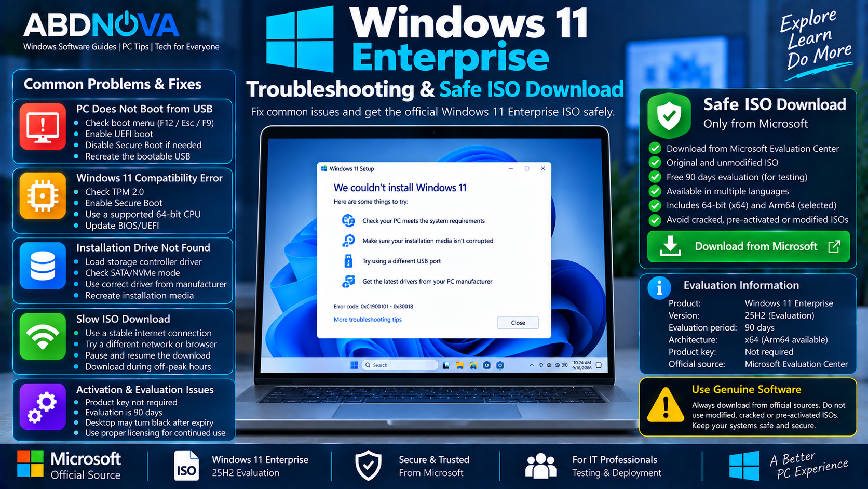Click the 'PC Does Not Boot from USB' heading
Image resolution: width=868 pixels, height=489 pixels.
pos(144,109)
